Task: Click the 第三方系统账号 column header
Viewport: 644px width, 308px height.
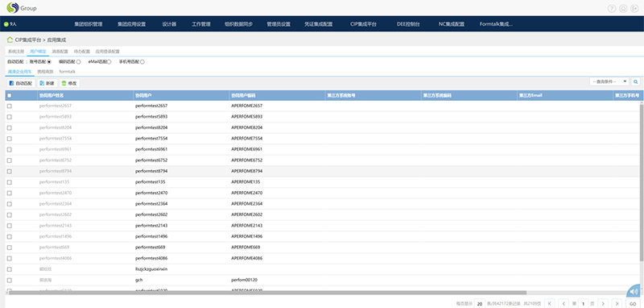Action: coord(374,95)
